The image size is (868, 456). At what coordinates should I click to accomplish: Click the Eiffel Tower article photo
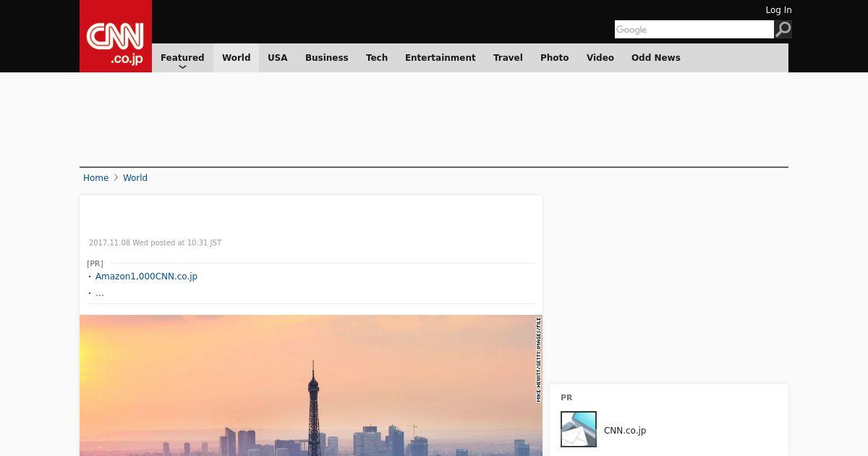click(311, 385)
